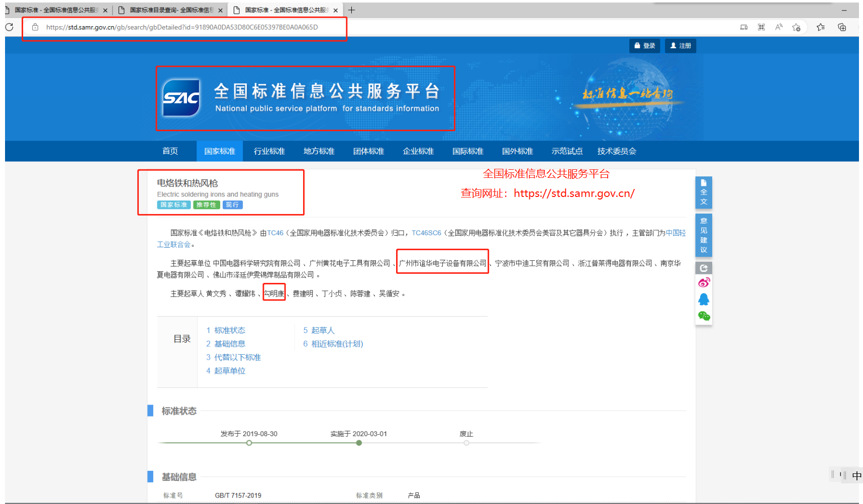
Task: Add this page to favorites star icon
Action: point(796,27)
